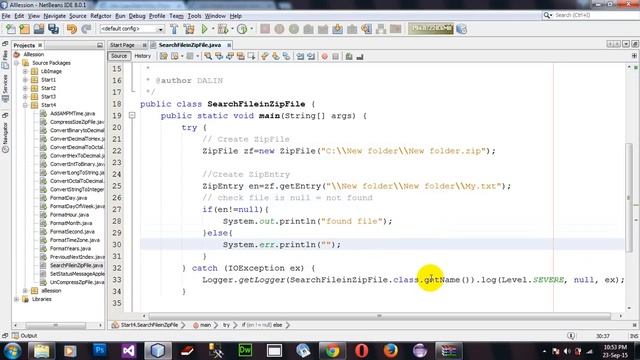Click the Build Project hammer icon
The width and height of the screenshot is (640, 360).
[x=174, y=29]
